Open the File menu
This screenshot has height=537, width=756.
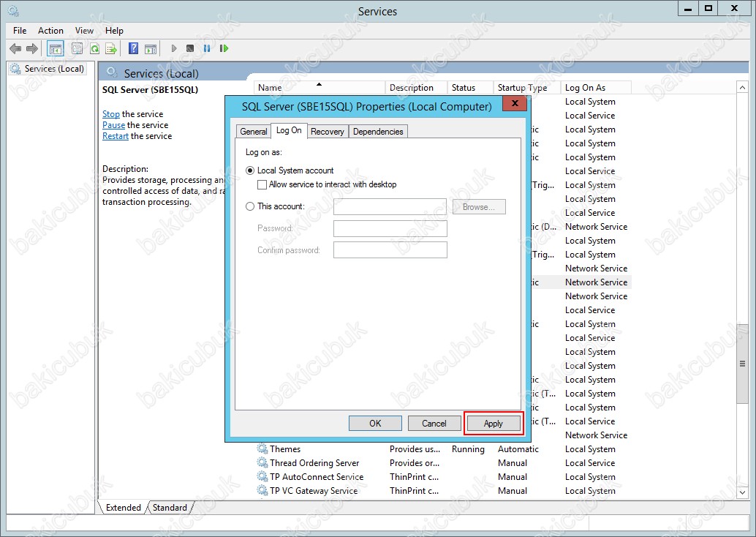point(20,31)
